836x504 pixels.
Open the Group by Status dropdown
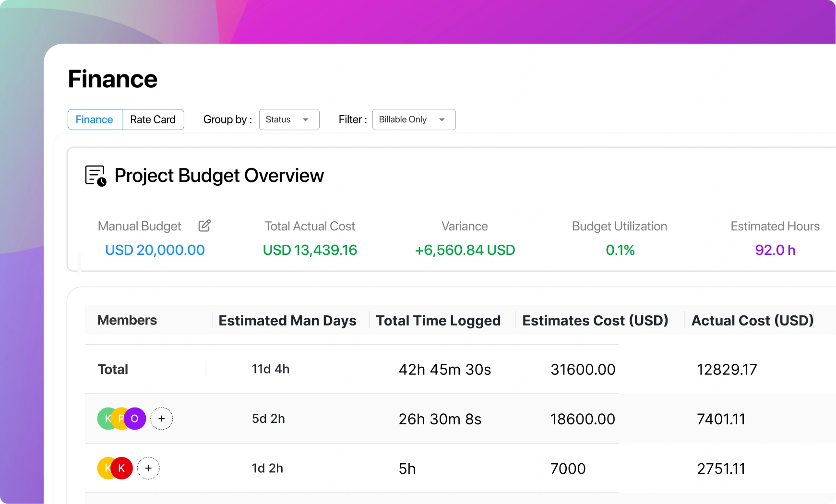[x=288, y=120]
